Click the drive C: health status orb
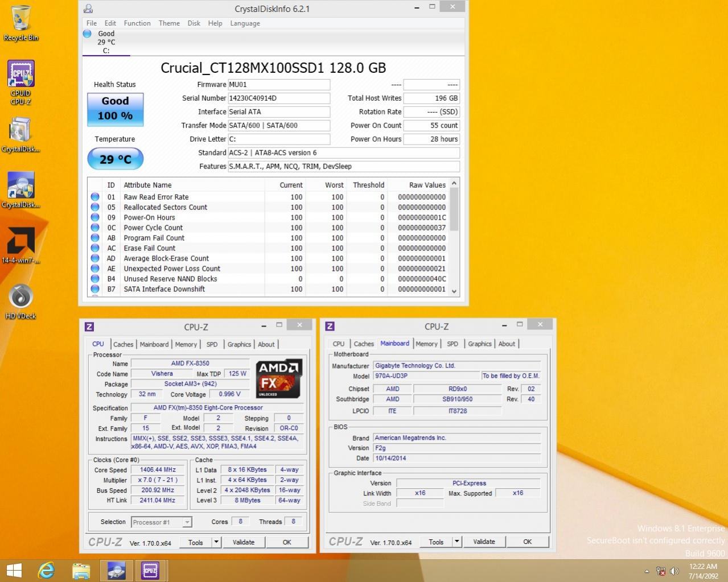 click(87, 34)
